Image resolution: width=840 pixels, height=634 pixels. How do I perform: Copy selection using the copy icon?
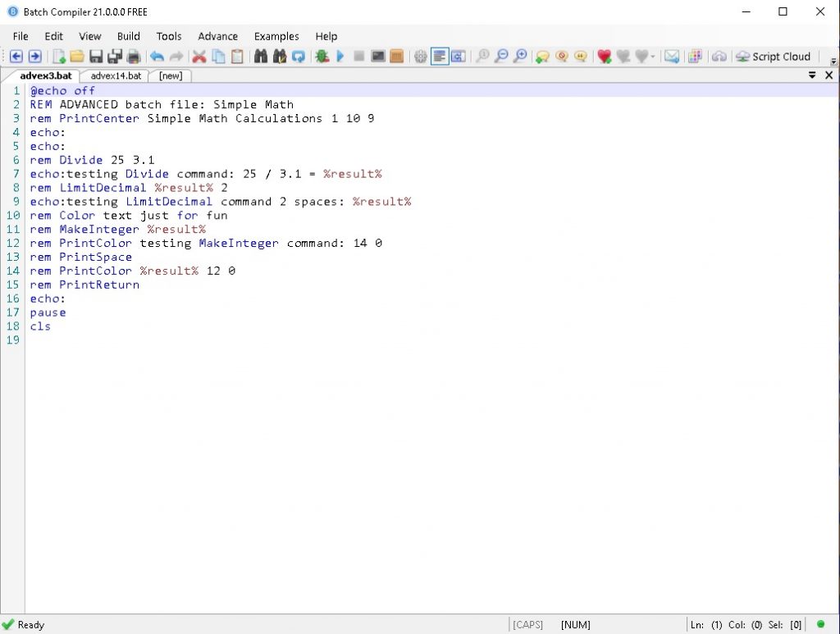pyautogui.click(x=218, y=57)
